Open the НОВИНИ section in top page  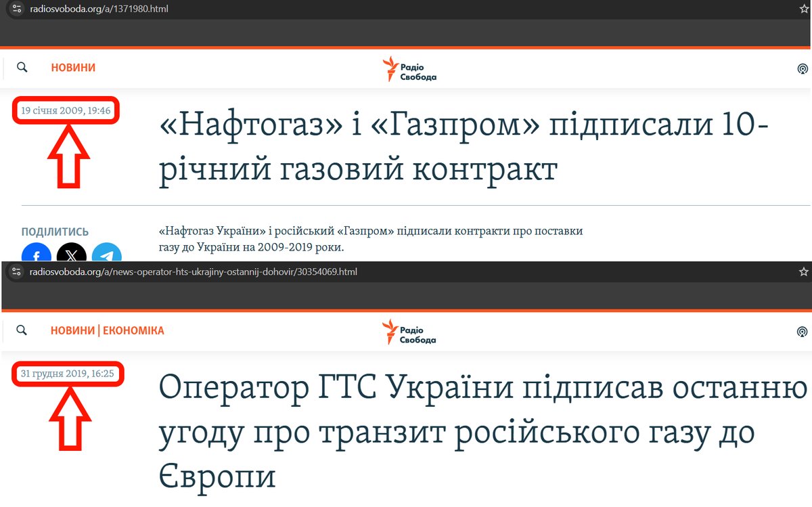tap(73, 68)
